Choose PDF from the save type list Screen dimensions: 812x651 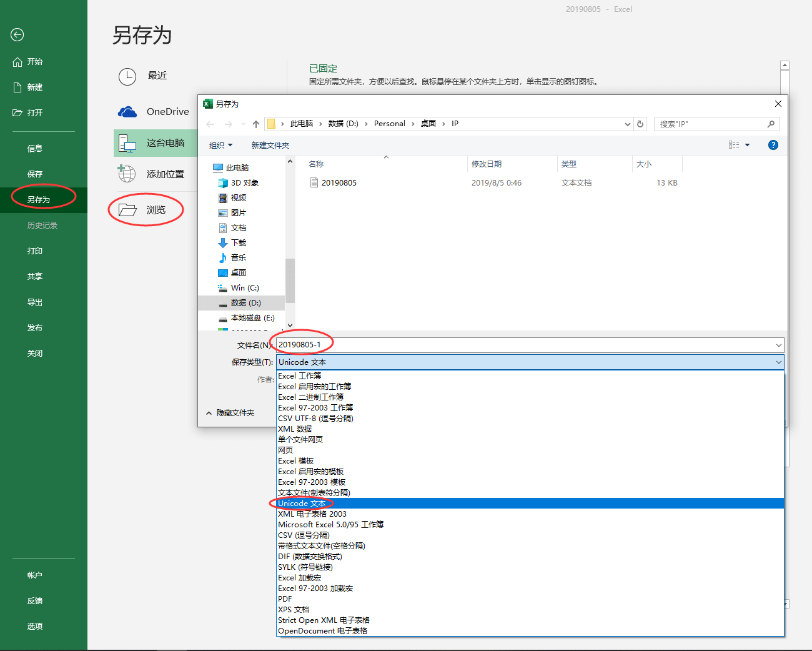click(x=285, y=599)
